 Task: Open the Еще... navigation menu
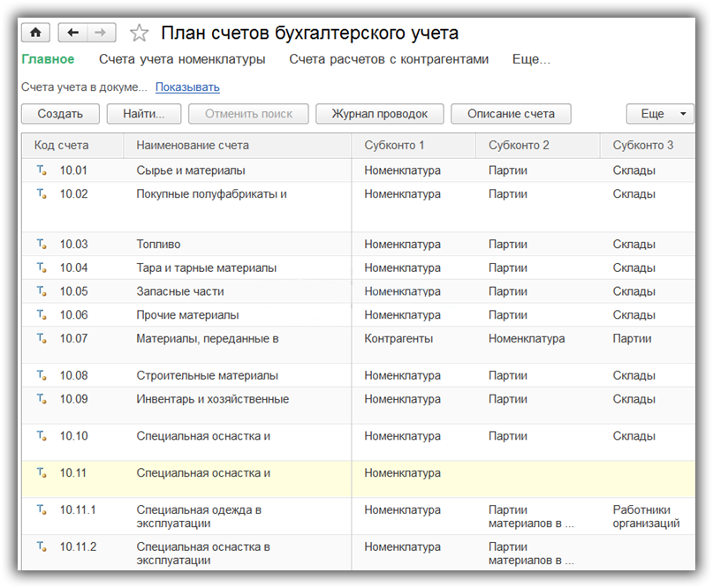[x=531, y=59]
